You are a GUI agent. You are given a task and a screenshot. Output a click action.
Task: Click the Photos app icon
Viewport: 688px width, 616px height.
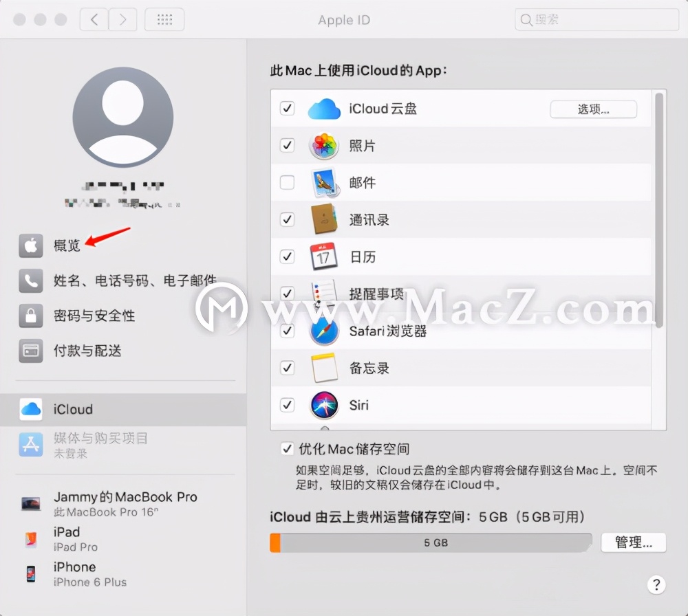[x=323, y=146]
